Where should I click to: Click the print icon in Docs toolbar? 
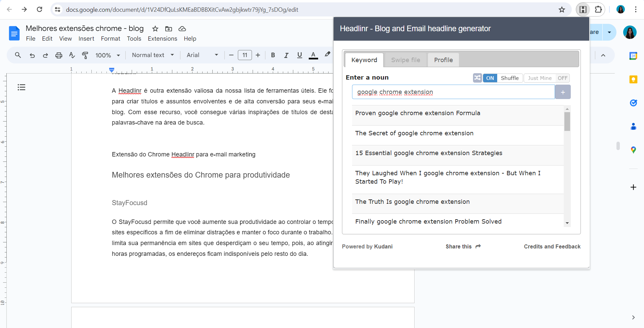[x=59, y=55]
